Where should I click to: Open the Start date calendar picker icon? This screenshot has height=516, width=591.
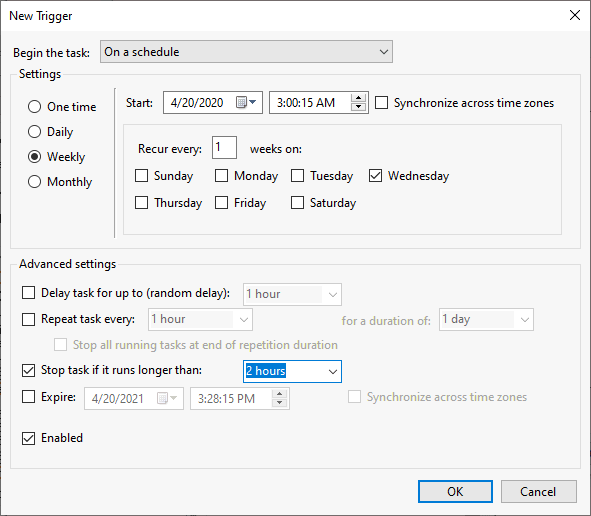point(246,102)
